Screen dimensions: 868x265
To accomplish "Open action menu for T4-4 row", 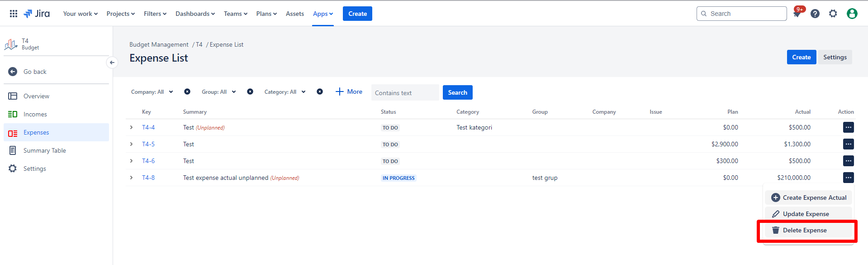I will [x=849, y=127].
